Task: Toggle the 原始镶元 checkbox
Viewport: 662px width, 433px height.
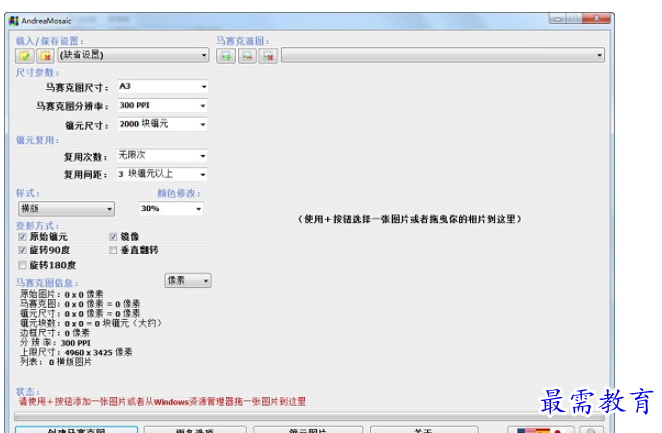Action: pyautogui.click(x=22, y=237)
